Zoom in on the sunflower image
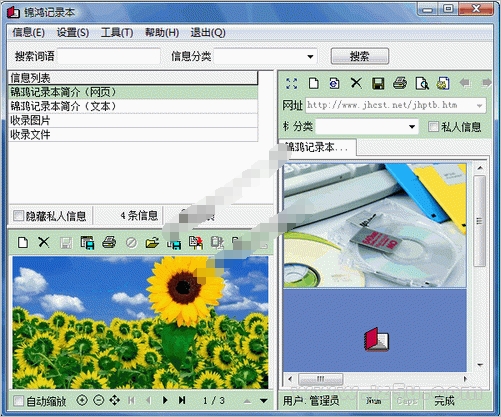Screen dimensions: 501x417 82,400
